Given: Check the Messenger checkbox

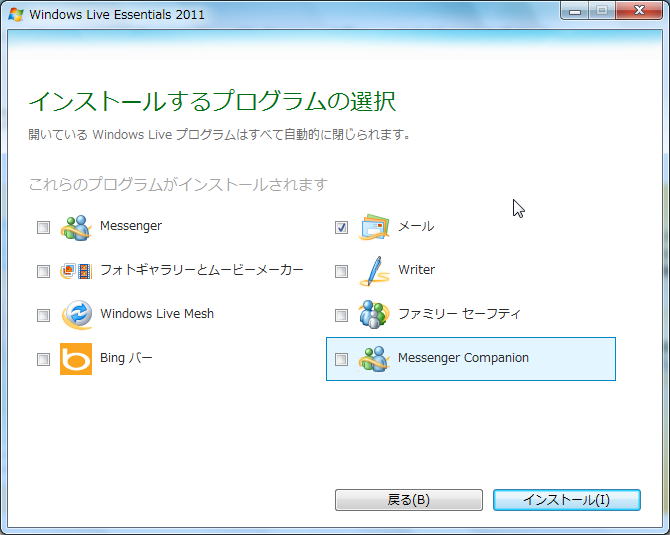Looking at the screenshot, I should [x=43, y=227].
